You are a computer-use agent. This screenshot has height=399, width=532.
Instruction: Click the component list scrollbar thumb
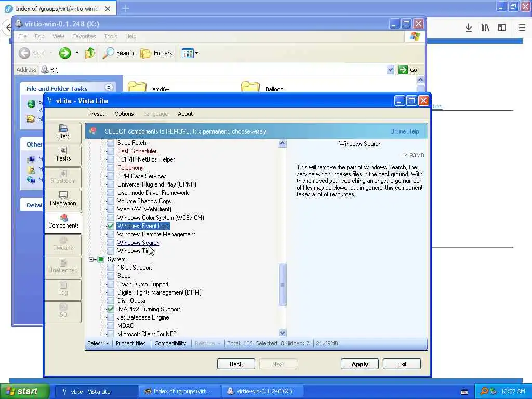click(x=282, y=285)
